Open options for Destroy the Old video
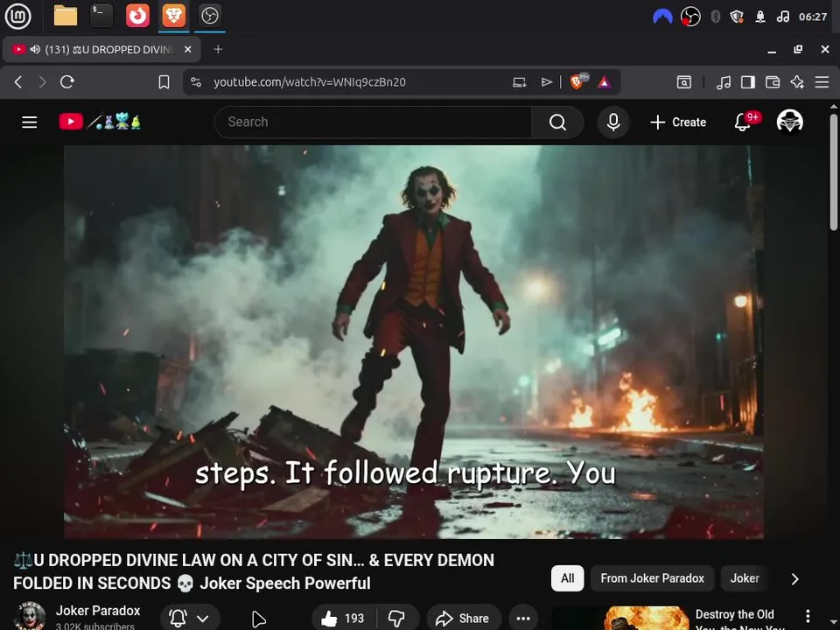The height and width of the screenshot is (630, 840). 808,616
